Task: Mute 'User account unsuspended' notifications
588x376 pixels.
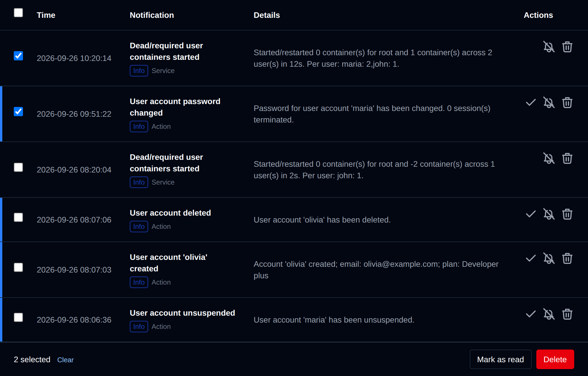Action: pyautogui.click(x=549, y=314)
